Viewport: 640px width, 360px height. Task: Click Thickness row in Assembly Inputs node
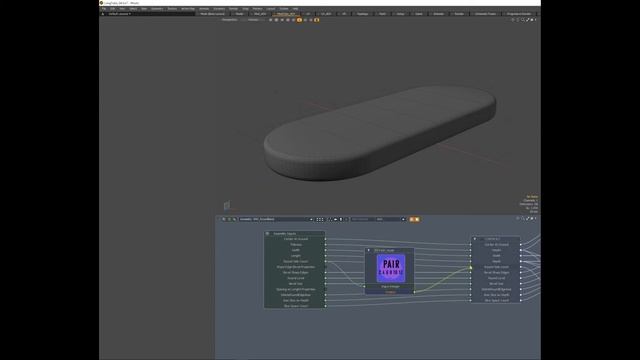(295, 244)
